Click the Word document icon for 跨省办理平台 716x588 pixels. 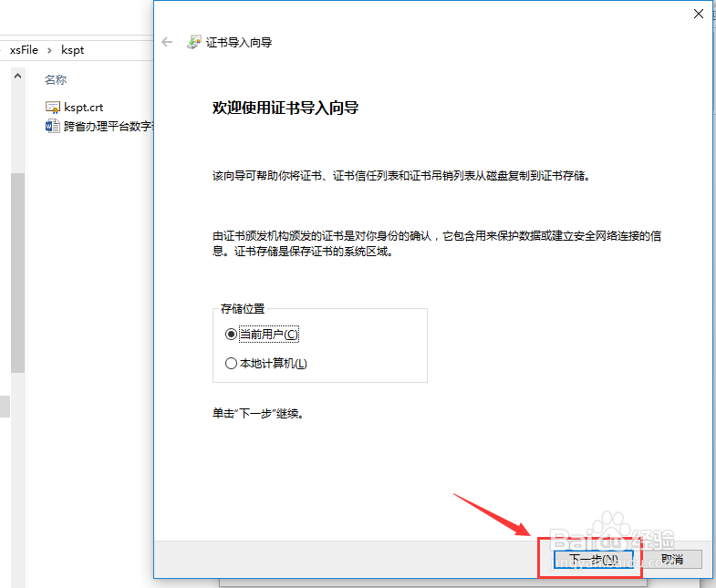pyautogui.click(x=53, y=126)
